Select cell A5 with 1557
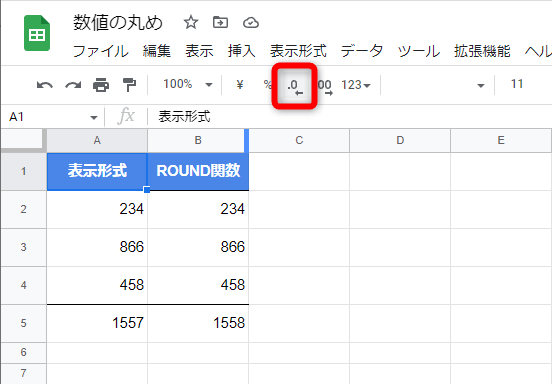 [97, 323]
